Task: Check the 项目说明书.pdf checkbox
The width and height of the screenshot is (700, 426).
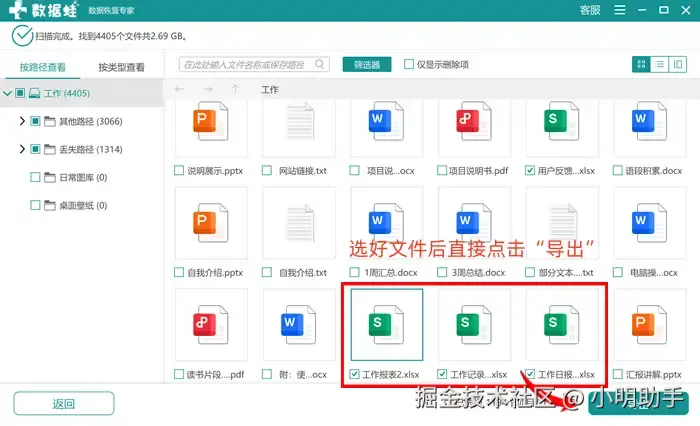Action: (x=442, y=171)
